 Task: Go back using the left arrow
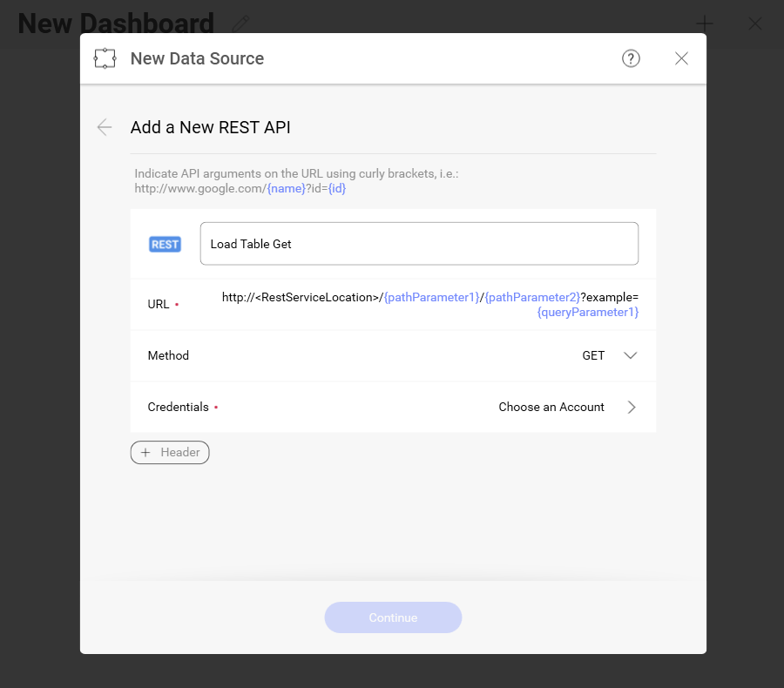tap(105, 127)
